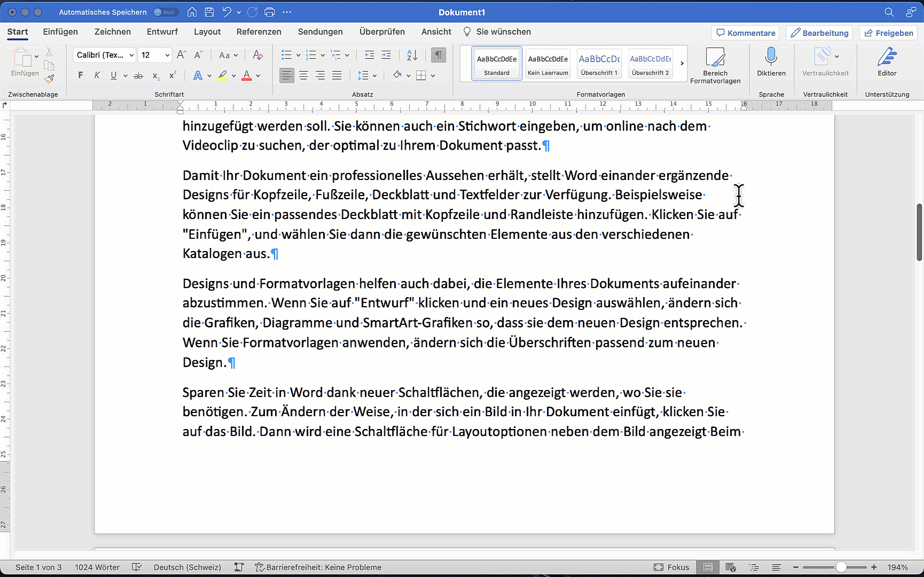Adjust the zoom slider handle
Viewport: 924px width, 577px height.
pos(841,567)
